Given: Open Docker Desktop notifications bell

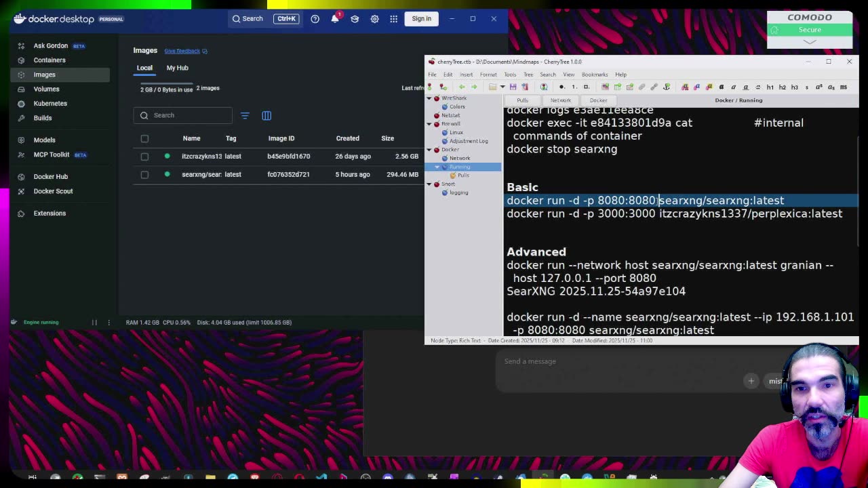Looking at the screenshot, I should click(335, 19).
